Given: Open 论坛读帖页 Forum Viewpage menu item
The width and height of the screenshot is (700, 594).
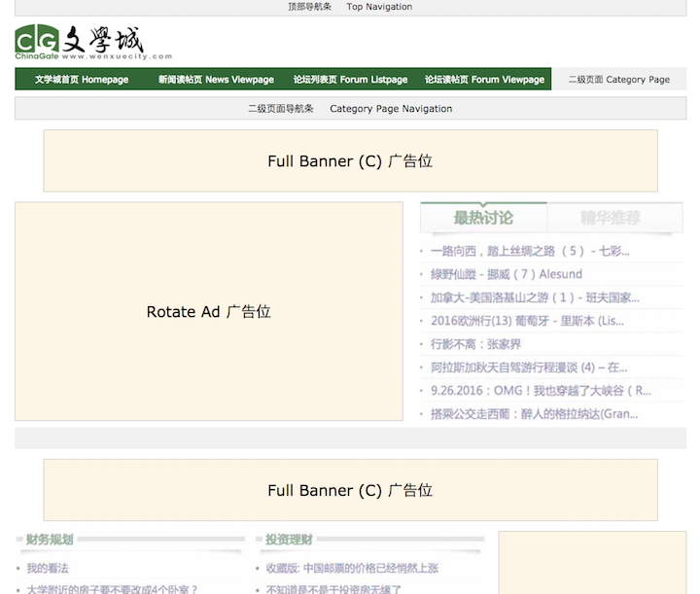Looking at the screenshot, I should click(484, 80).
